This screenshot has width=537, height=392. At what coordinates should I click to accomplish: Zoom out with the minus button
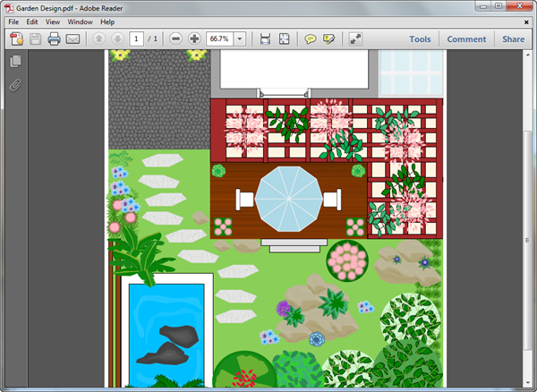(x=175, y=39)
